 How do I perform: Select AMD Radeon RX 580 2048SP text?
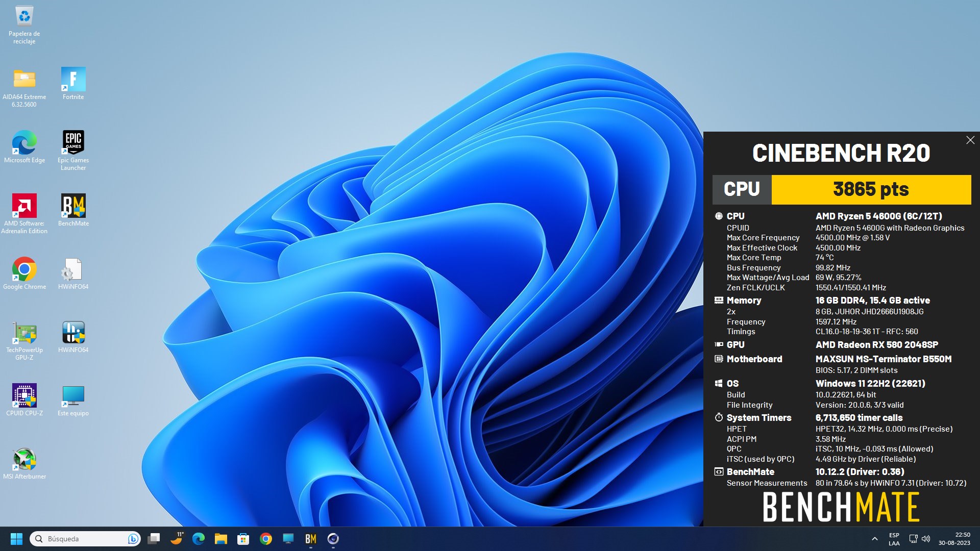[877, 345]
